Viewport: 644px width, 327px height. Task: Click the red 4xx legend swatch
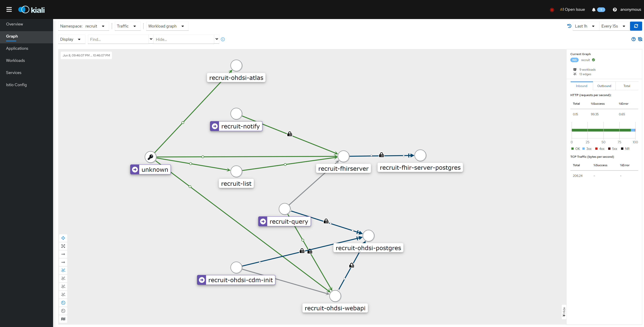coord(596,149)
